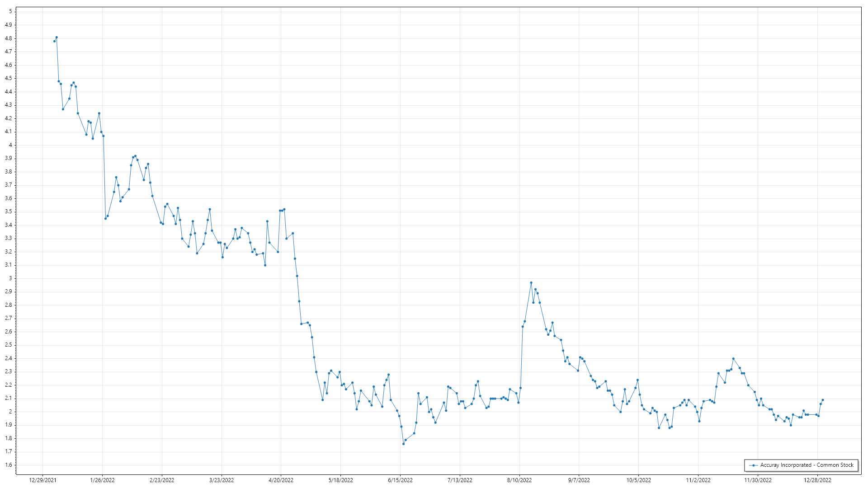
Task: Click the 6/15/2022 x-axis date label
Action: pyautogui.click(x=400, y=480)
